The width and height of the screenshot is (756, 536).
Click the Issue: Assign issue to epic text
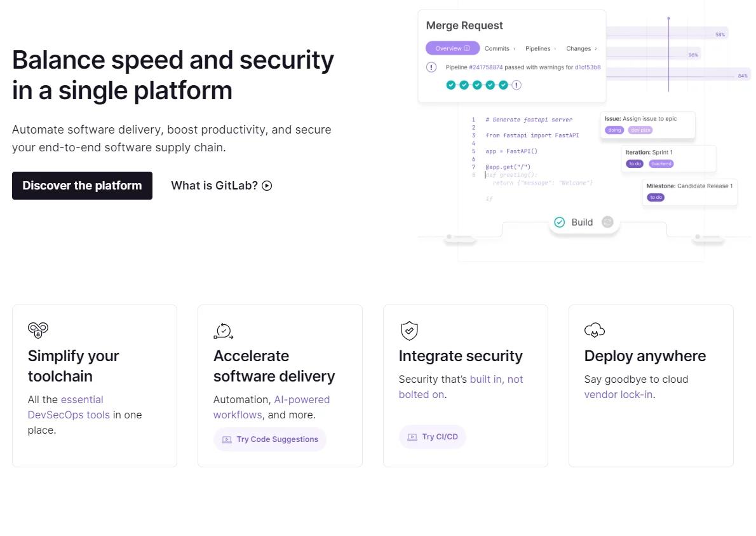pos(641,119)
